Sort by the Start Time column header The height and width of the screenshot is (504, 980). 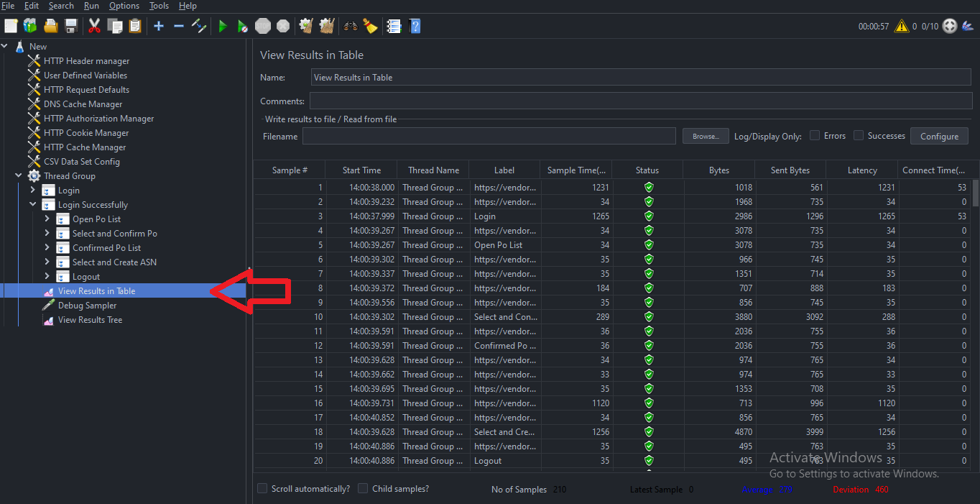click(361, 170)
